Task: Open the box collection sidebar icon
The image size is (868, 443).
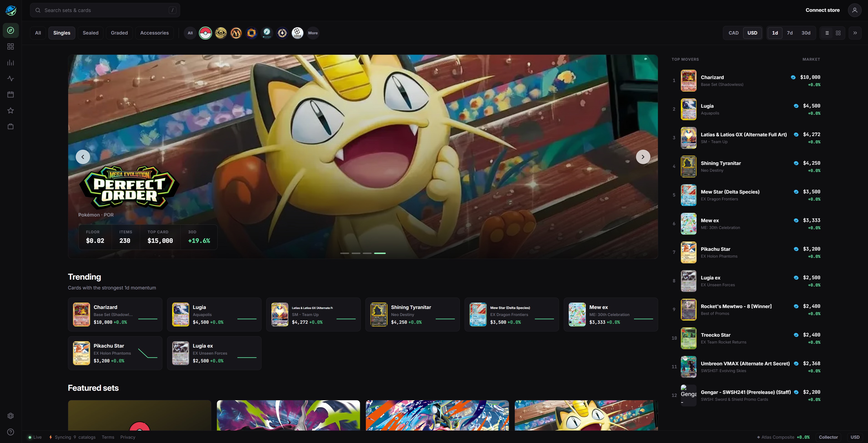Action: tap(11, 127)
